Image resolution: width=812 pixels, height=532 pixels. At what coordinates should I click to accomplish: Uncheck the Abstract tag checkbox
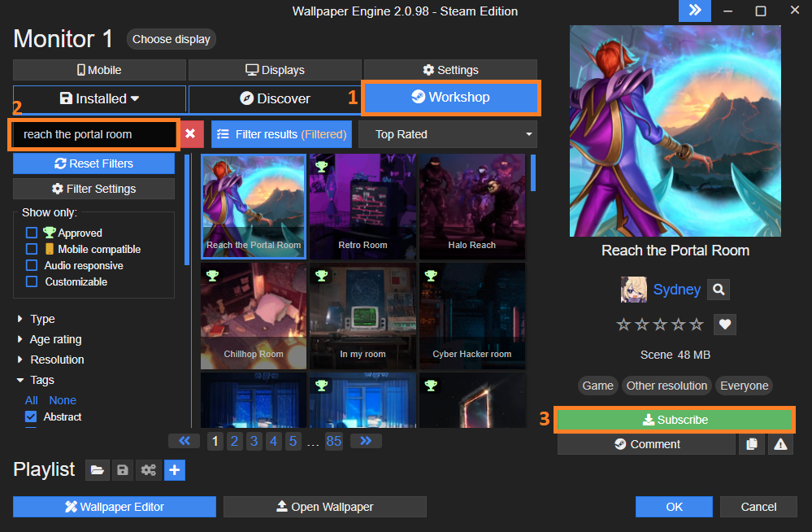pos(31,416)
